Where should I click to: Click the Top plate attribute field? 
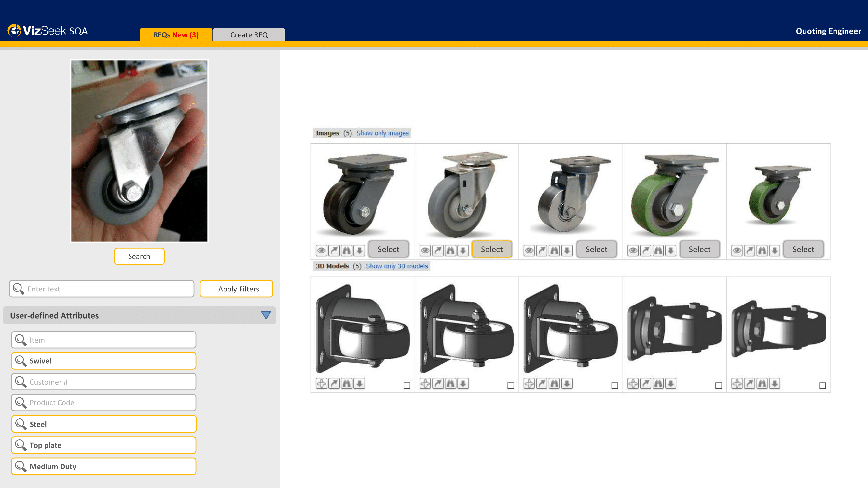[104, 445]
